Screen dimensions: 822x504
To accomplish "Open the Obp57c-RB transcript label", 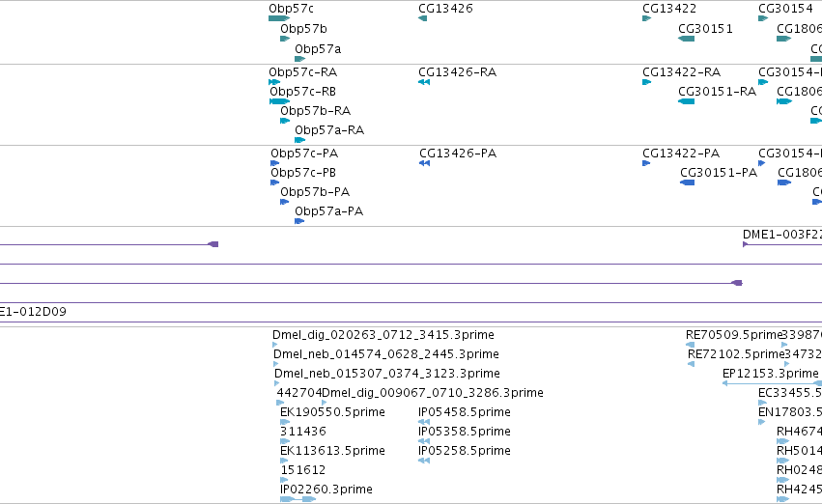I will (x=303, y=92).
